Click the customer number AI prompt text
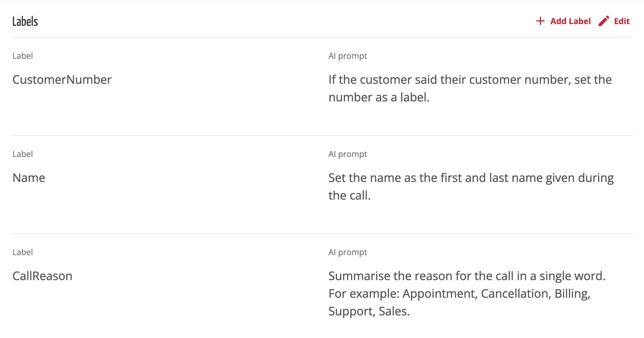This screenshot has height=338, width=644. tap(470, 88)
